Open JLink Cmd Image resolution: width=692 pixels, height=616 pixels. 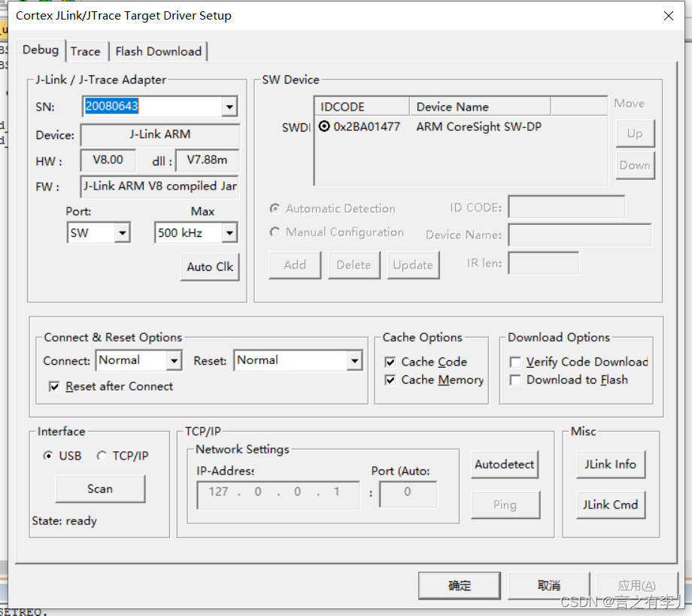tap(610, 505)
